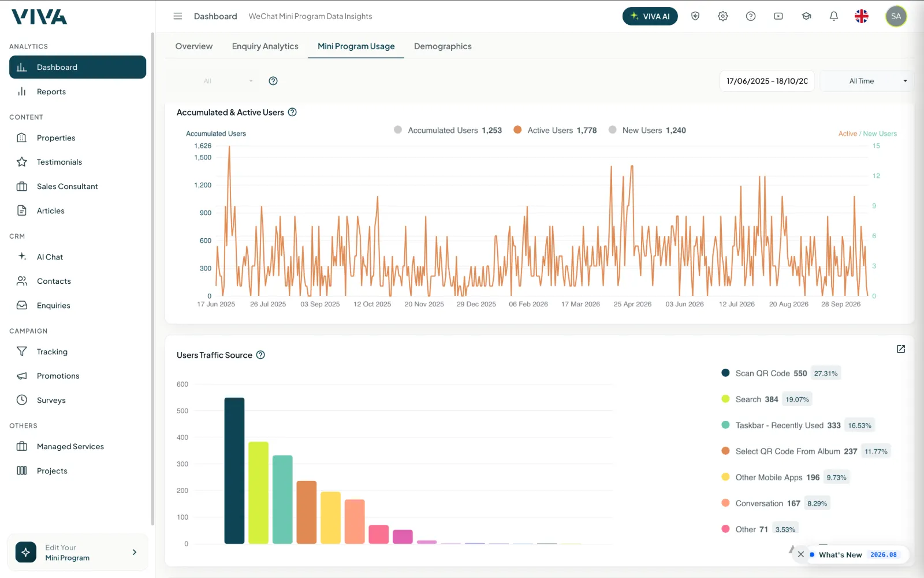The height and width of the screenshot is (578, 924).
Task: Switch to the Overview tab
Action: point(194,46)
